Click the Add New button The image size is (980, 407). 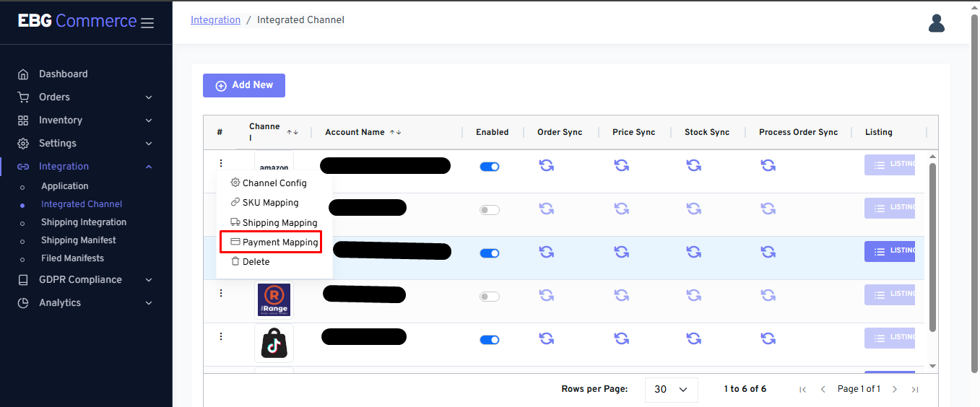point(244,85)
